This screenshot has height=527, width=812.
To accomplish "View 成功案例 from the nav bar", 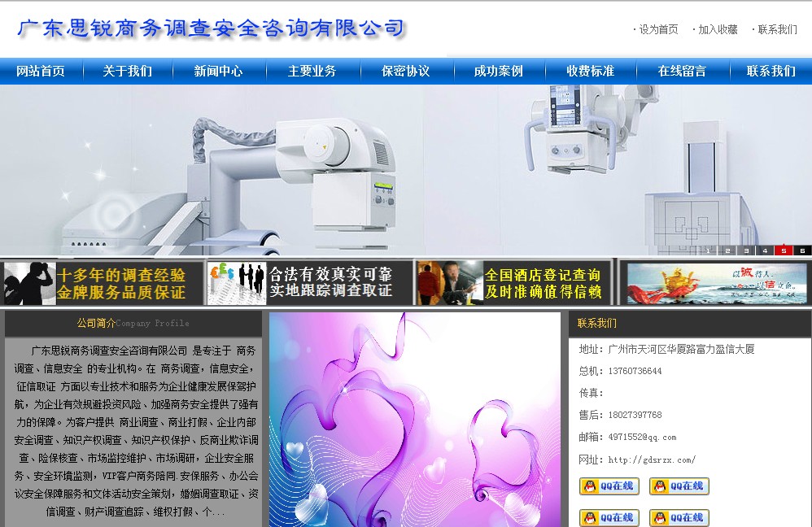I will (498, 71).
